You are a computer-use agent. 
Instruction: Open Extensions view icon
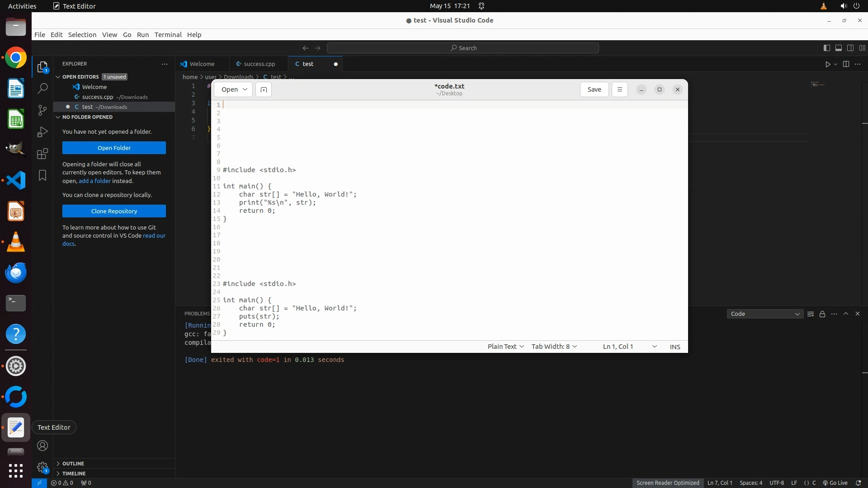42,154
